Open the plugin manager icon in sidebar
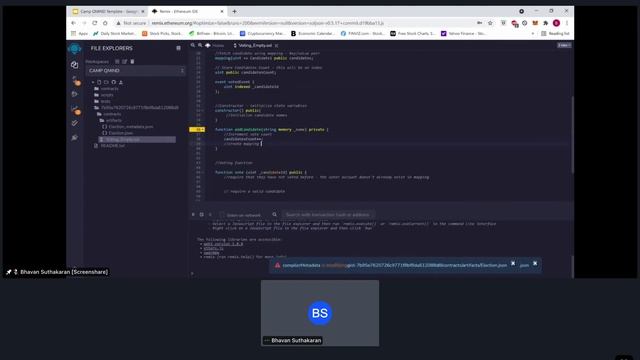This screenshot has width=640, height=360. tap(74, 138)
